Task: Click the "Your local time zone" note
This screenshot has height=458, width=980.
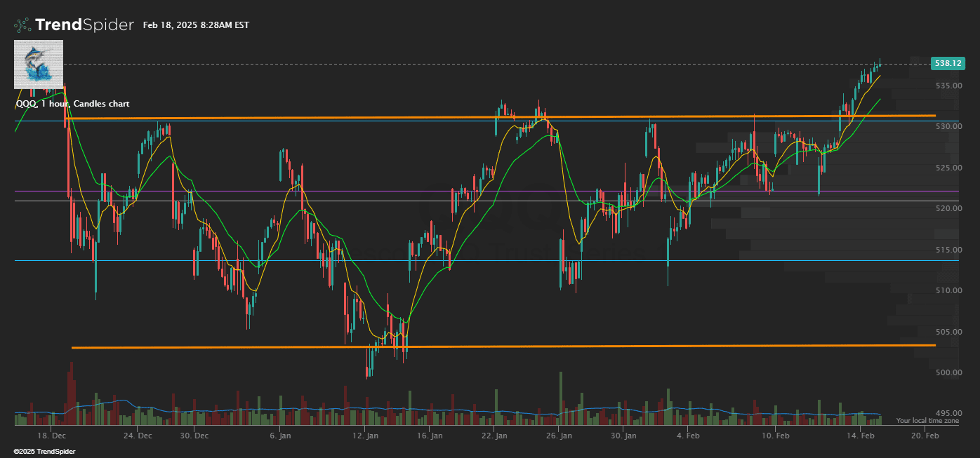Action: [x=927, y=421]
